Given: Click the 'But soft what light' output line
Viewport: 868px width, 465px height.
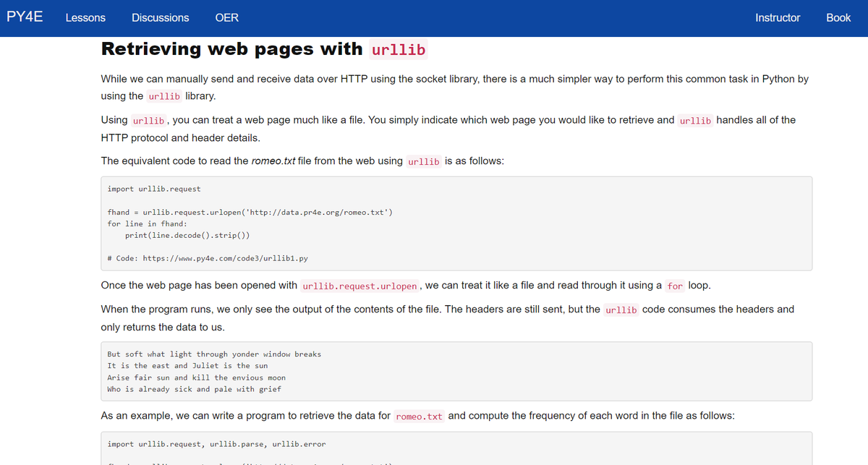Looking at the screenshot, I should coord(214,354).
